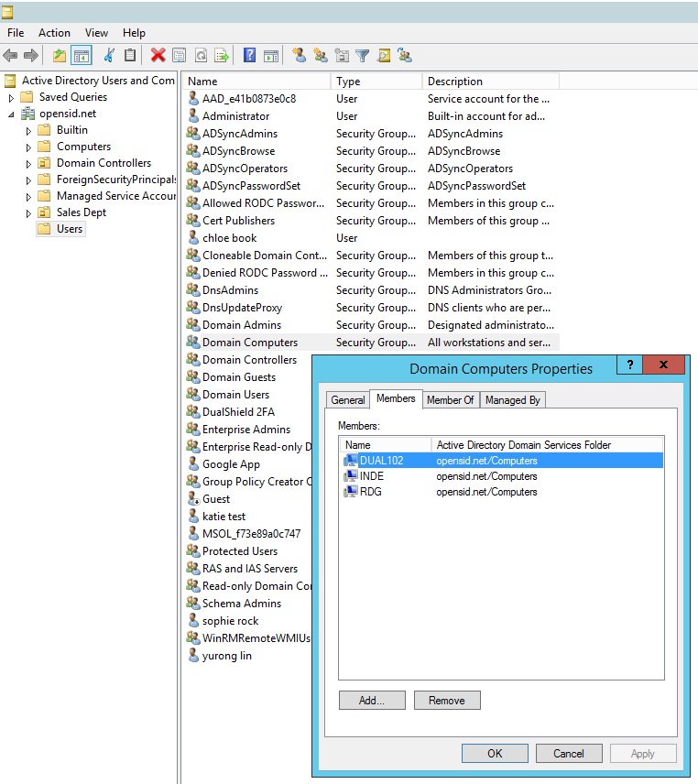Screen dimensions: 698x784
Task: Open the Action menu
Action: (54, 33)
